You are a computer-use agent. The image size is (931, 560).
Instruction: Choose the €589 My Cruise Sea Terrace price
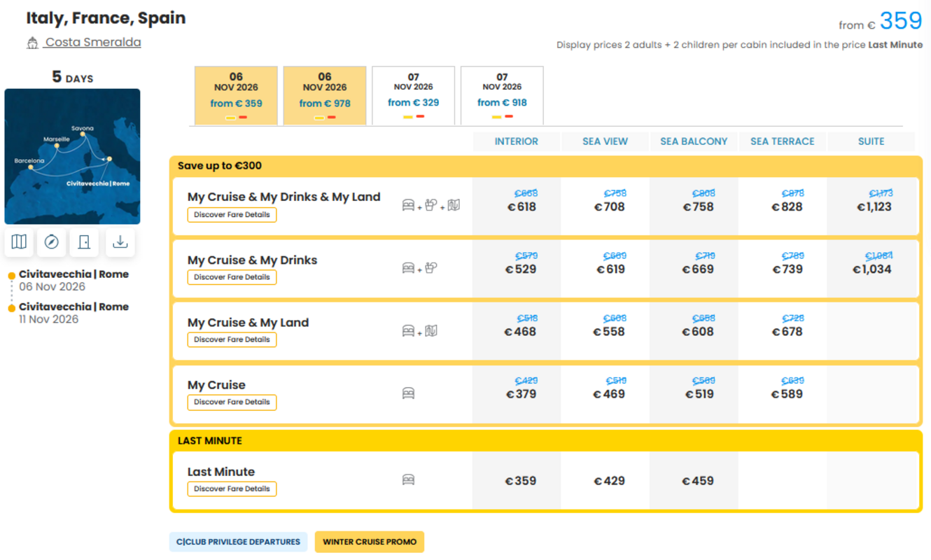coord(787,394)
